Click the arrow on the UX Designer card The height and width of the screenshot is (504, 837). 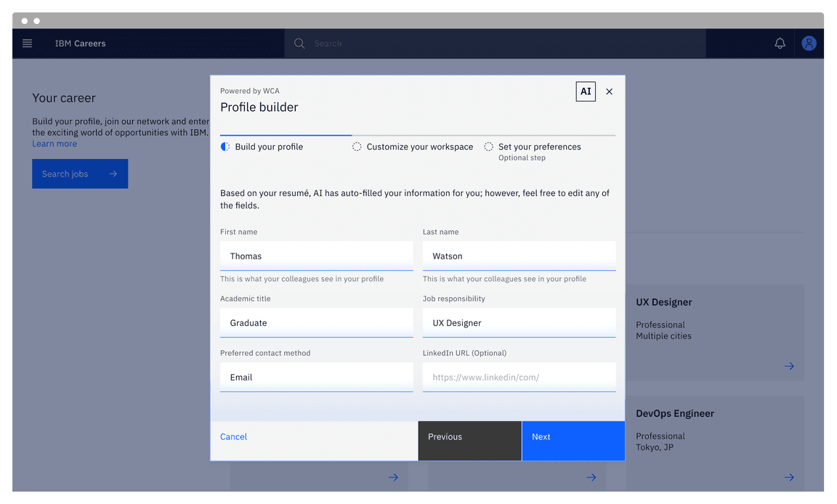pyautogui.click(x=789, y=366)
